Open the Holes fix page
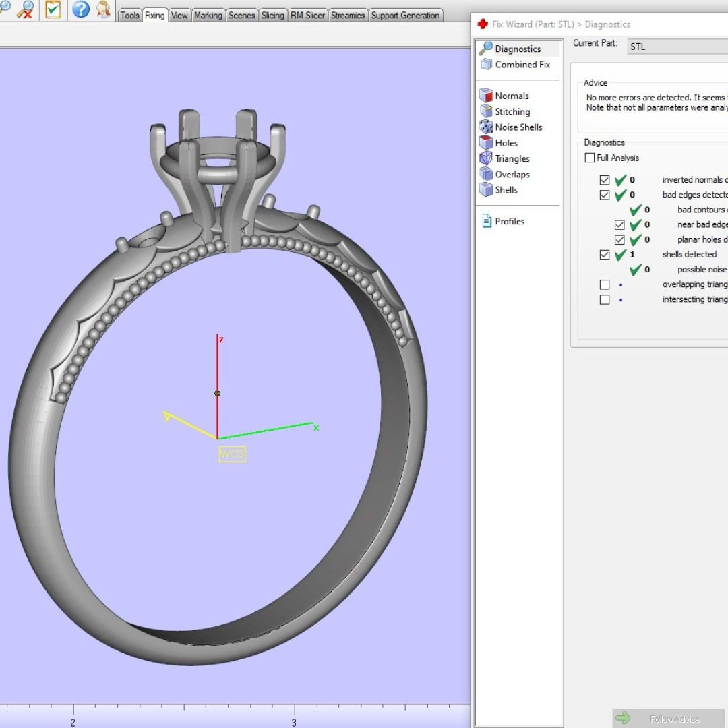The image size is (728, 728). pyautogui.click(x=506, y=143)
